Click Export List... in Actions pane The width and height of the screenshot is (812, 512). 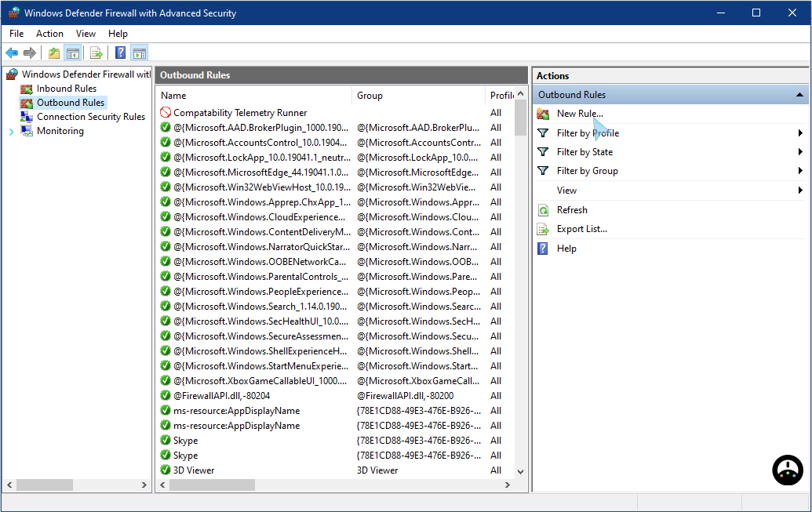(x=582, y=229)
